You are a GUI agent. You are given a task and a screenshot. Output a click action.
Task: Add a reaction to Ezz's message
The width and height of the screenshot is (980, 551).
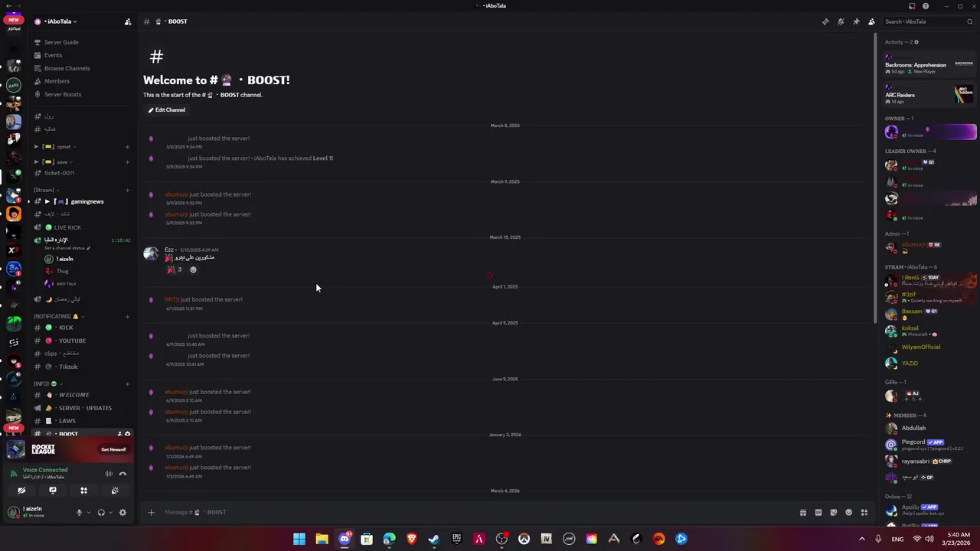click(193, 269)
